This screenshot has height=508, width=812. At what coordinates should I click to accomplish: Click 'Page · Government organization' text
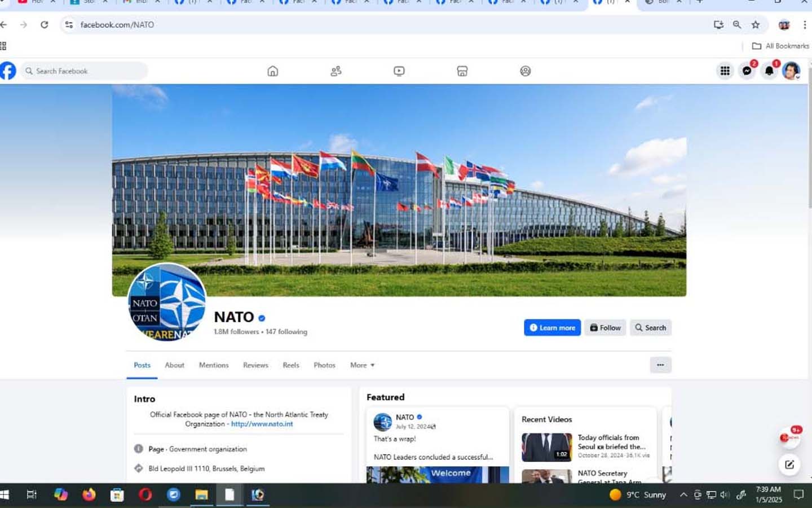197,449
